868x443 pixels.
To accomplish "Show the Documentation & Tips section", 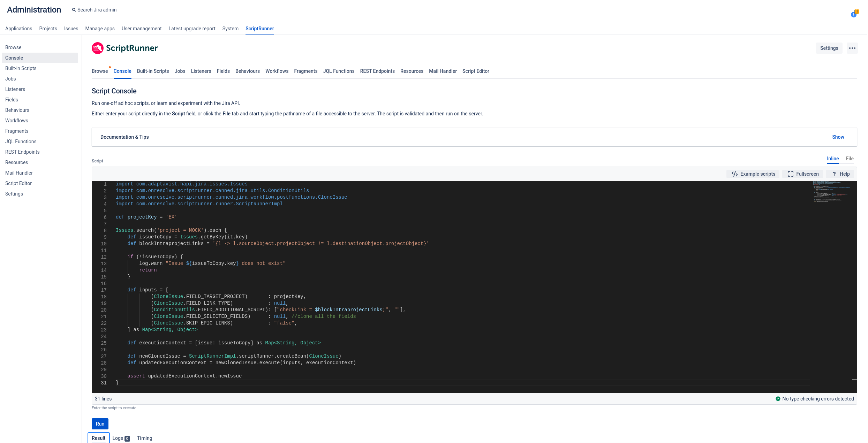I will 838,137.
